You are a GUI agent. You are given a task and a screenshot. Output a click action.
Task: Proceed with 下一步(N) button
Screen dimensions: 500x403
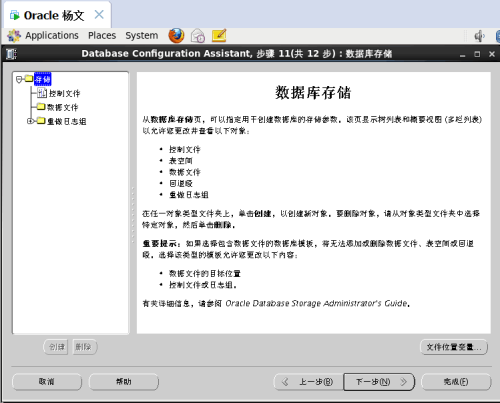coord(379,382)
